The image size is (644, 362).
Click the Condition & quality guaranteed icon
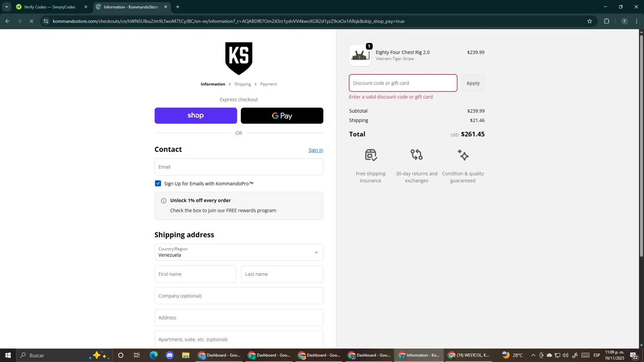tap(463, 155)
